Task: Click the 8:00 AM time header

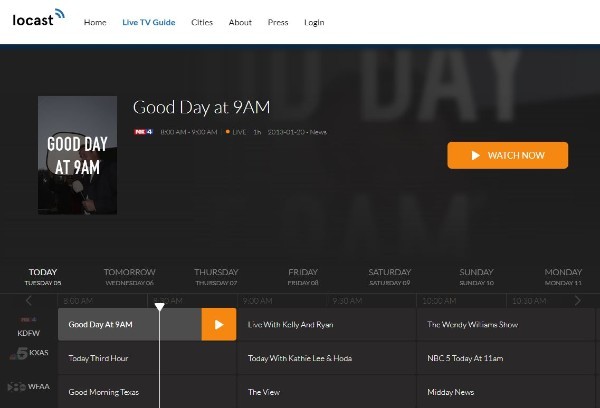Action: pyautogui.click(x=78, y=301)
